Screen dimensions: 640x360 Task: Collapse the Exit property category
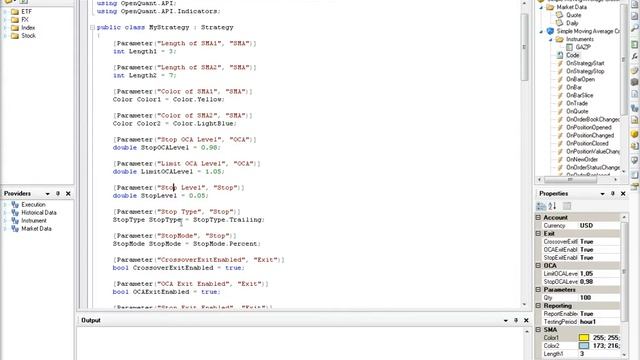click(x=538, y=233)
